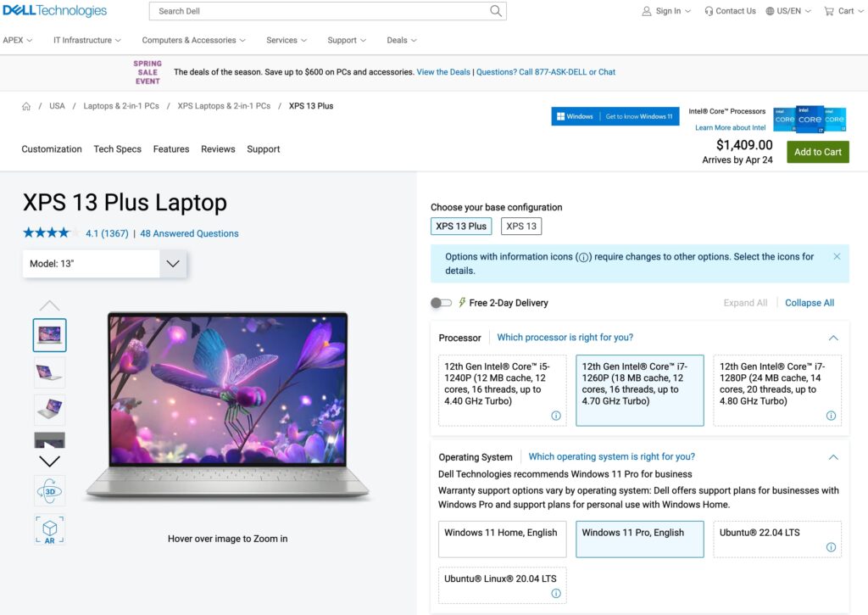Dismiss the options information banner
The height and width of the screenshot is (615, 868).
coord(837,256)
